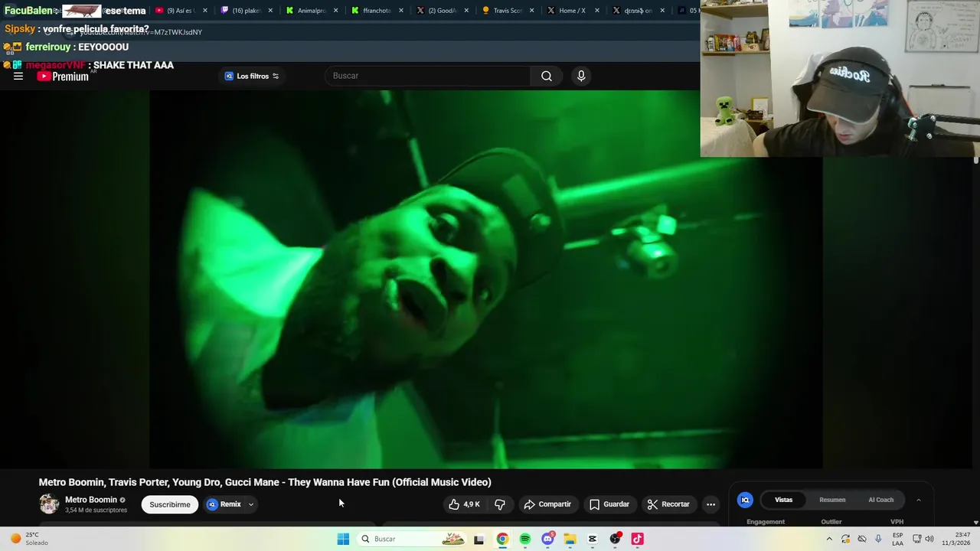Select the vidIQ Vistas tab
Viewport: 980px width, 551px height.
click(x=783, y=500)
